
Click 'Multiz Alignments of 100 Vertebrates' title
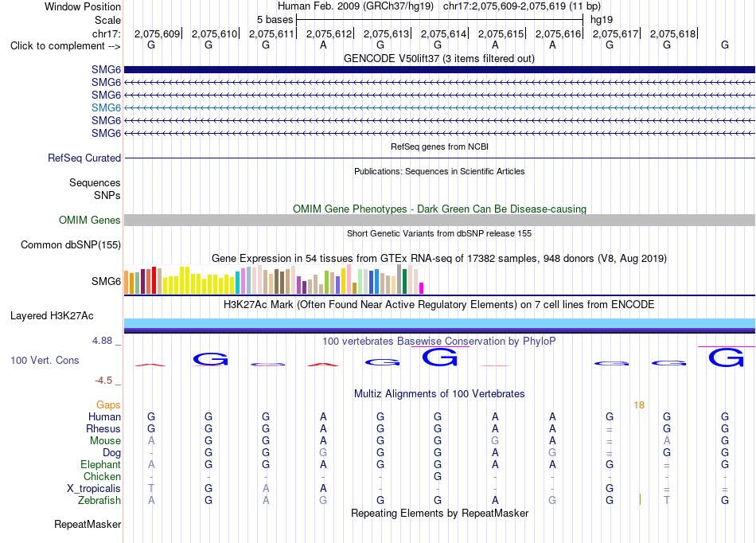coord(439,393)
